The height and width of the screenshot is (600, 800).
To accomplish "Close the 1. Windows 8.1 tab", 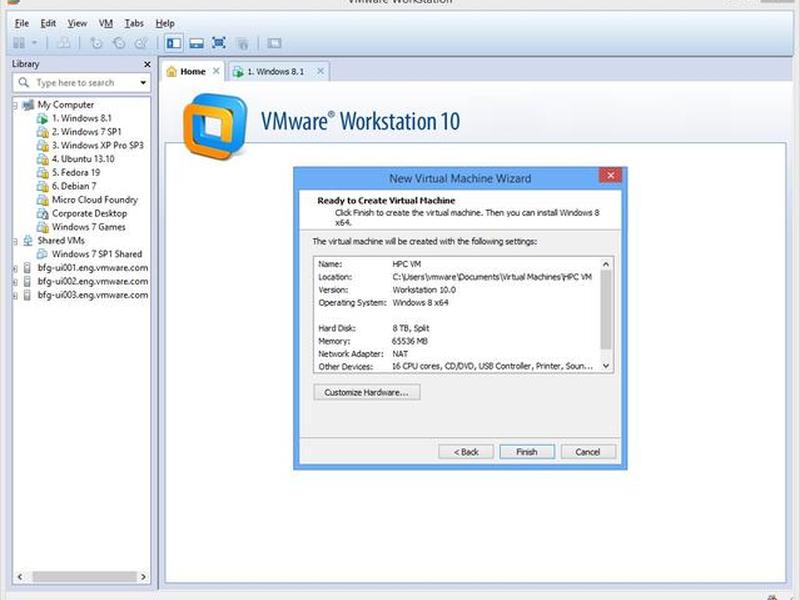I will 320,71.
